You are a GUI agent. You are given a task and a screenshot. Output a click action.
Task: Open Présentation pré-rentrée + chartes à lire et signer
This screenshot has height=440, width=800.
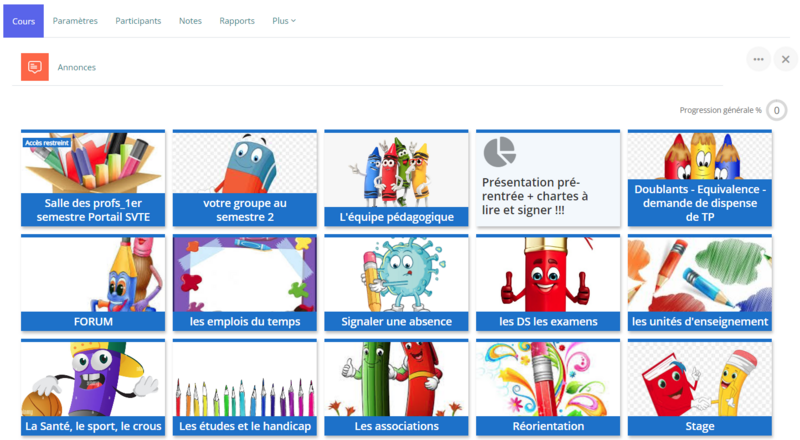548,178
